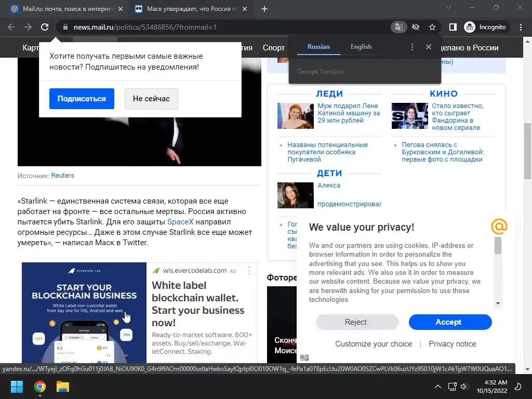The height and width of the screenshot is (399, 532).
Task: Click the privacy text scroll down arrow
Action: [x=498, y=303]
